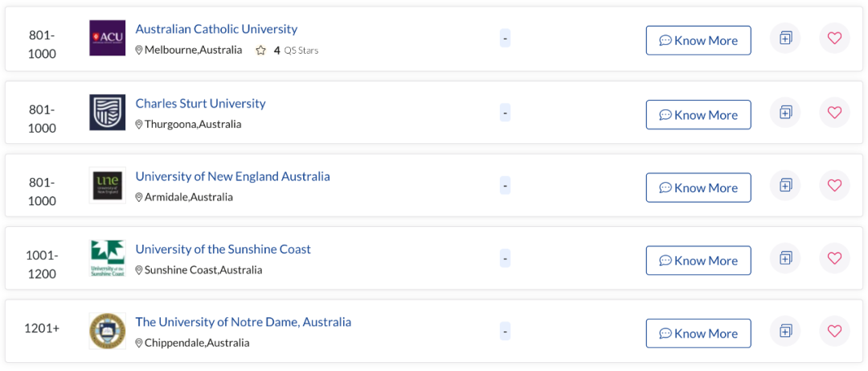The height and width of the screenshot is (371, 868).
Task: Click heart icon for University of Notre Dame
Action: pos(834,331)
